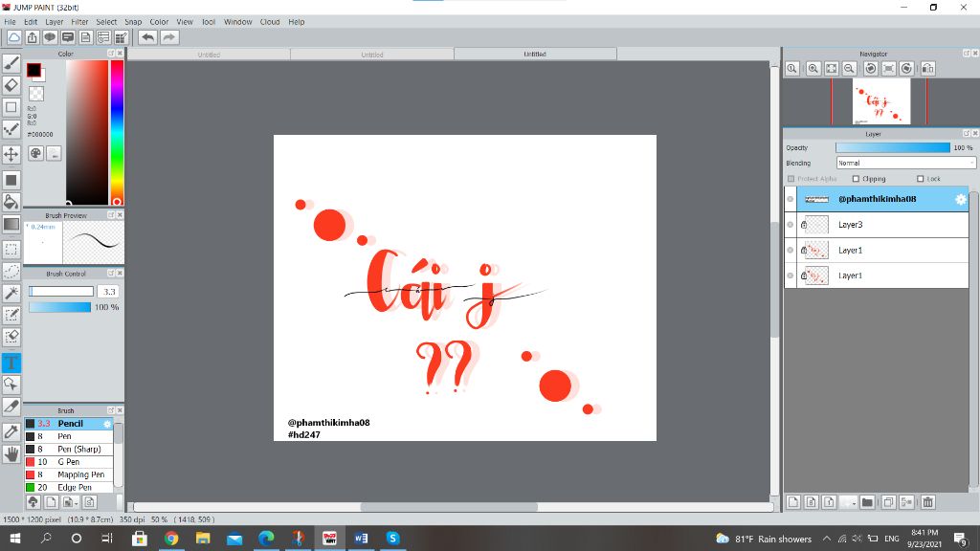
Task: Click the brush size 3.3 field
Action: coord(109,291)
